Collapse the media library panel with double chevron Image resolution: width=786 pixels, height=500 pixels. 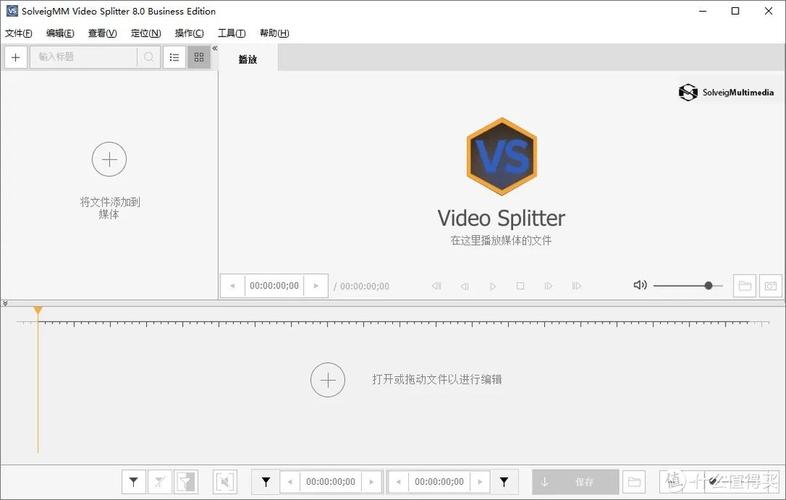[x=215, y=49]
